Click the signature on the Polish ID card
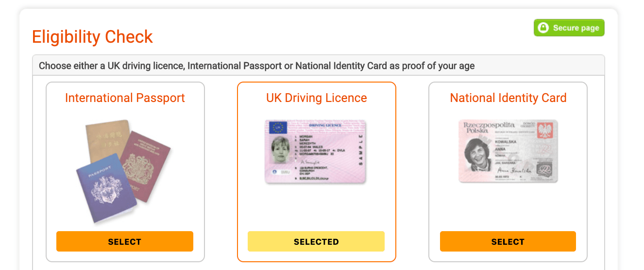The width and height of the screenshot is (644, 270). 510,170
